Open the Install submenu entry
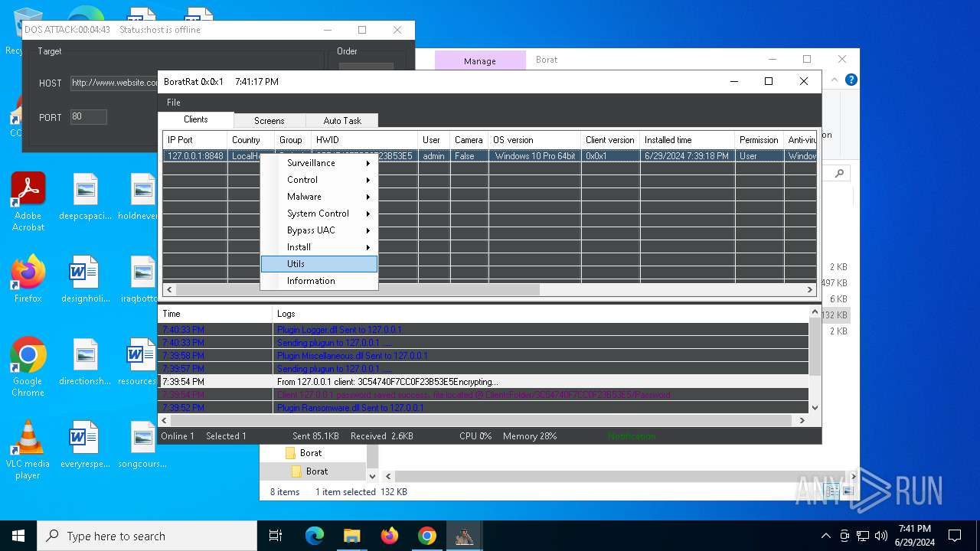 pos(319,247)
